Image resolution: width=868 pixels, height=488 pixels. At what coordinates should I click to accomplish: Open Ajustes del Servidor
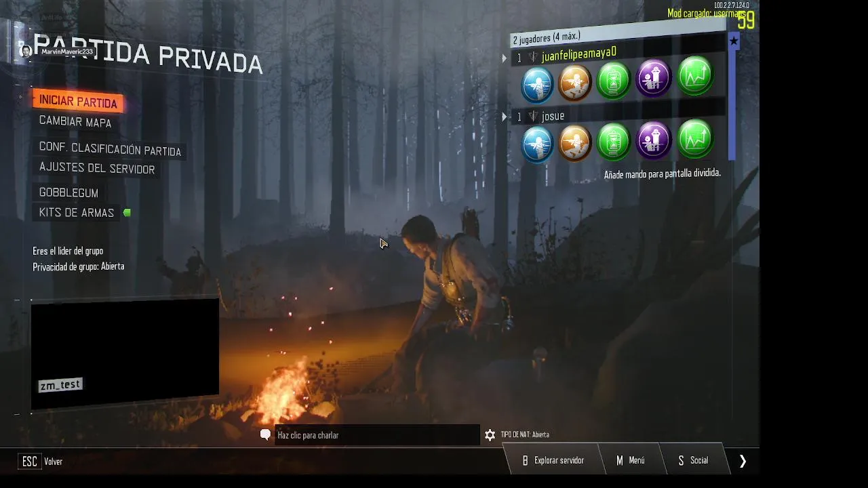tap(97, 168)
